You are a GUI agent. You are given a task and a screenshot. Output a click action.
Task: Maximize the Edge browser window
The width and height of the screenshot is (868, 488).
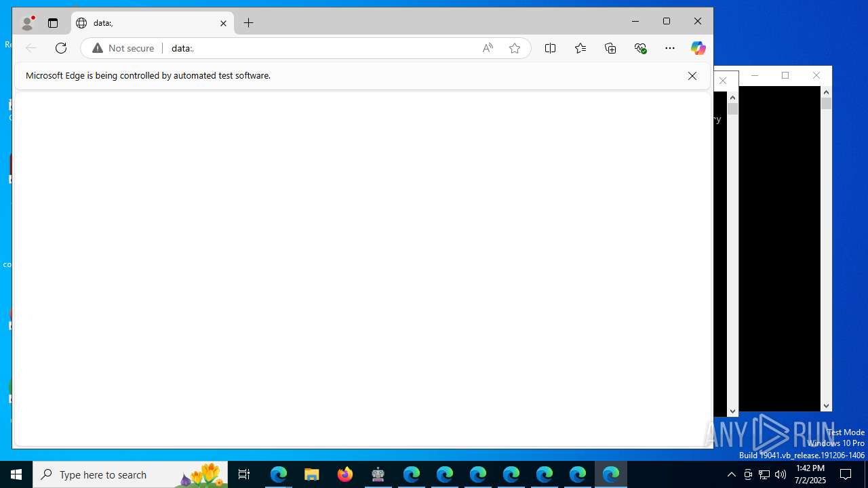click(667, 22)
